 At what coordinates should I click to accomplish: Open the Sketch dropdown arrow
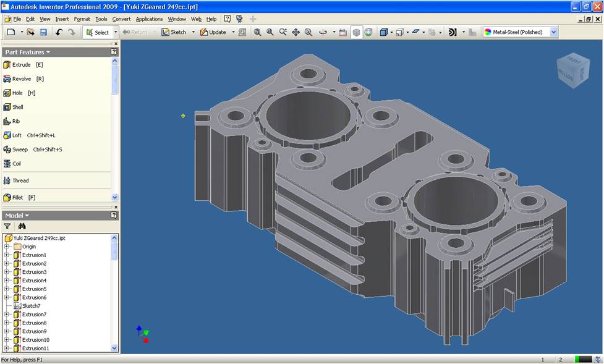pos(194,32)
